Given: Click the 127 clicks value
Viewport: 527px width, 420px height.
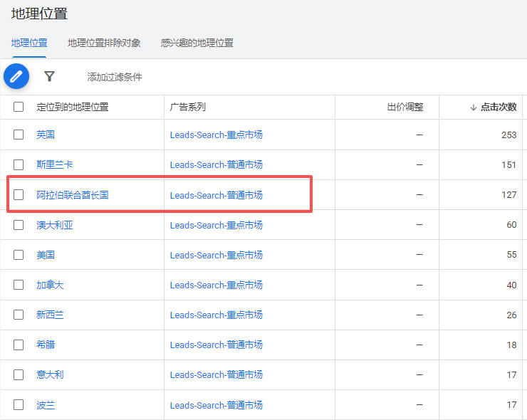Looking at the screenshot, I should pos(509,194).
